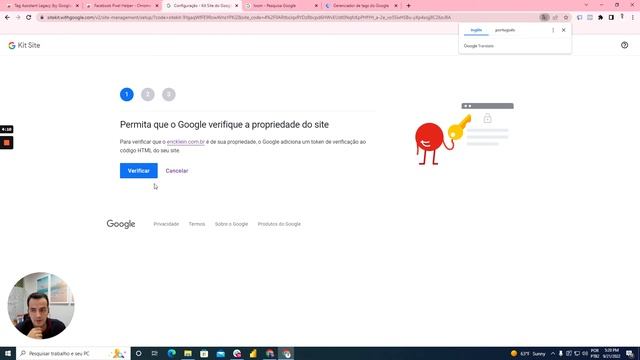Open the Mail app from the taskbar
The image size is (640, 360).
[x=220, y=353]
